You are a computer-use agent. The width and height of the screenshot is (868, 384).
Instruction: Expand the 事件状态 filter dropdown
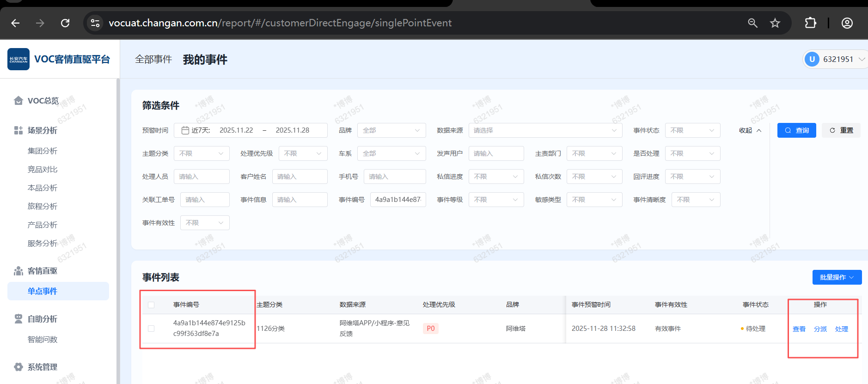tap(692, 130)
